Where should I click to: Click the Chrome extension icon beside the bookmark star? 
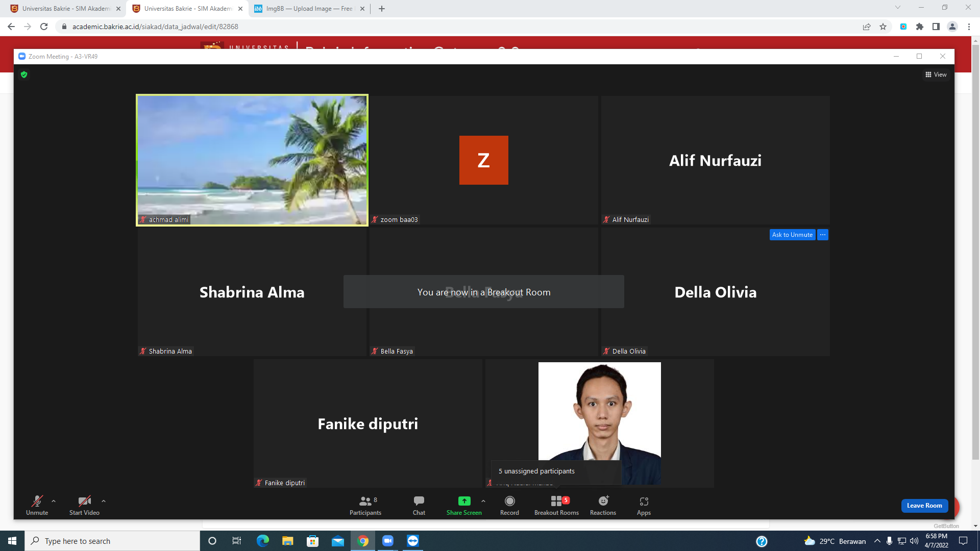point(903,27)
